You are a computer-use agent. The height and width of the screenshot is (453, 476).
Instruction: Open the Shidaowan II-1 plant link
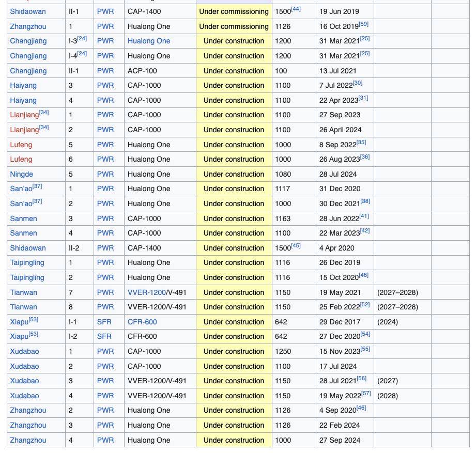tap(28, 11)
